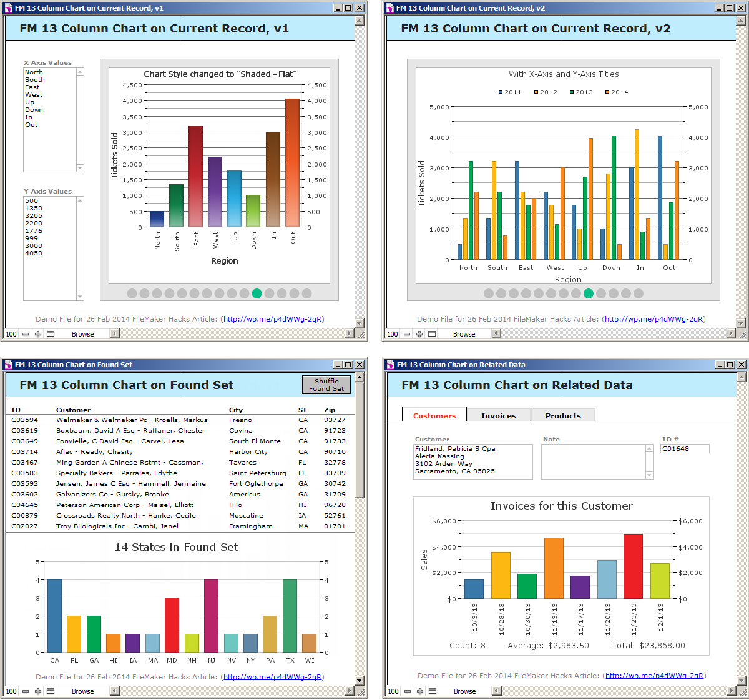Select the highlighted green slide dot under v1 chart
The width and height of the screenshot is (749, 700).
[x=257, y=293]
